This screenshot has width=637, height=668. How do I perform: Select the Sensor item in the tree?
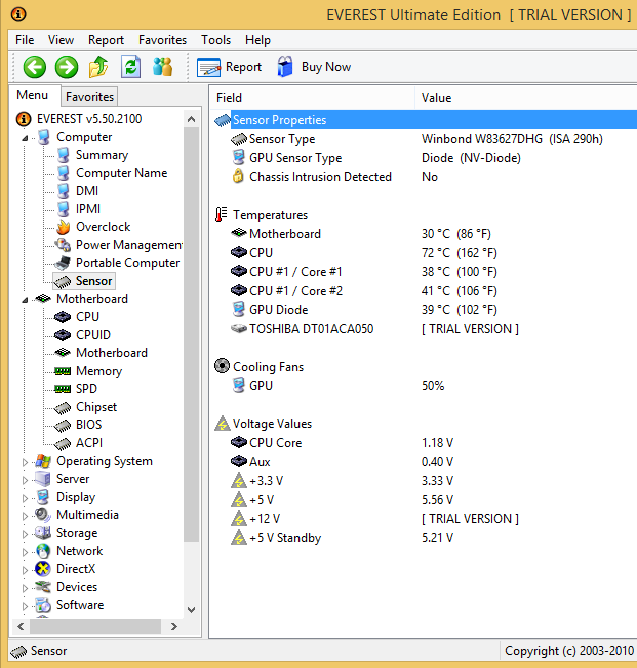tap(93, 281)
